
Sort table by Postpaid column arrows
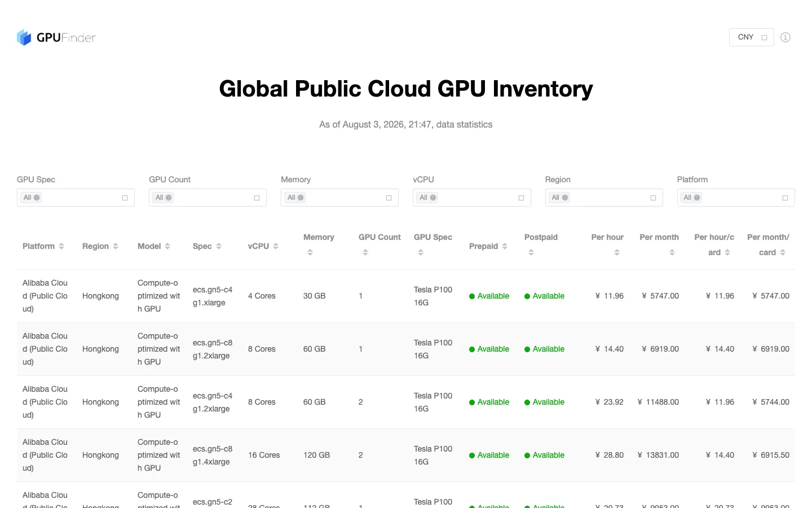click(x=531, y=252)
